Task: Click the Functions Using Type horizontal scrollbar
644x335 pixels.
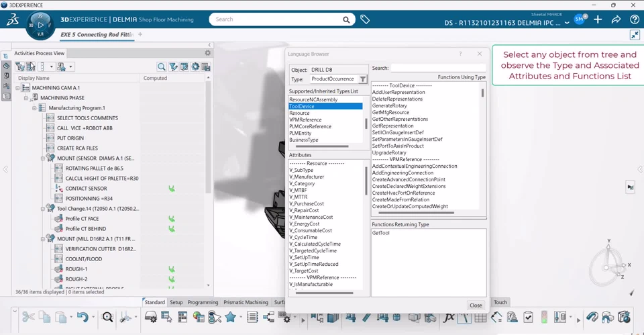Action: tap(416, 213)
